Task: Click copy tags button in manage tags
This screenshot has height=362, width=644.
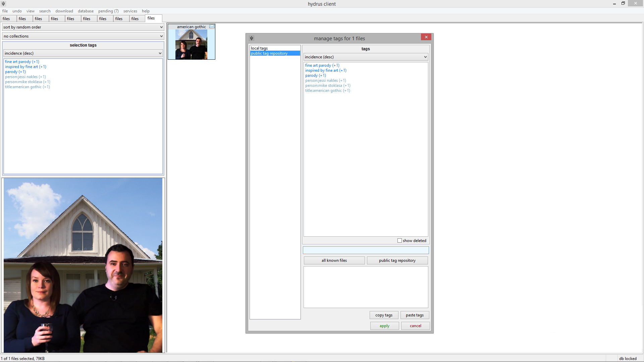Action: (383, 315)
